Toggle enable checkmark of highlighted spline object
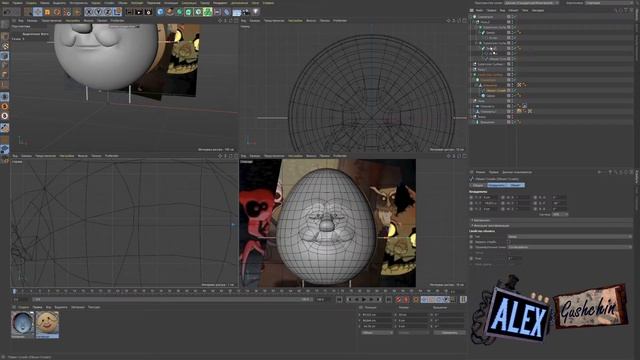This screenshot has height=360, width=640. tap(516, 91)
